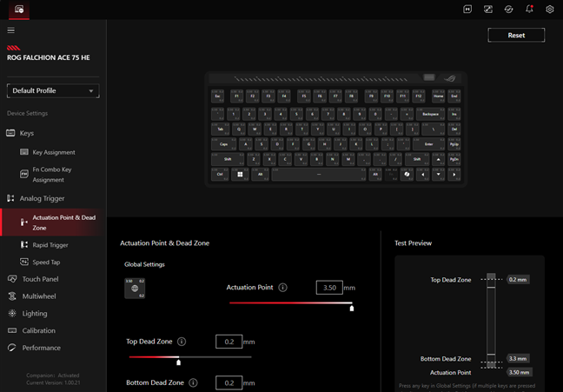Image resolution: width=563 pixels, height=392 pixels.
Task: Select the right arrow key
Action: point(454,174)
